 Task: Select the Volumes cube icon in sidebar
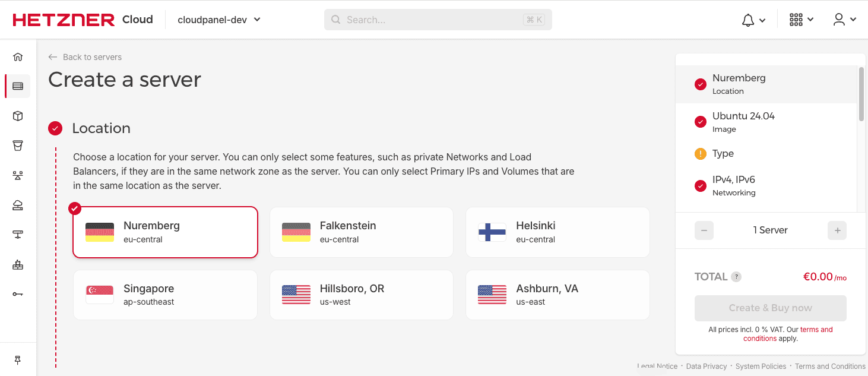tap(18, 116)
